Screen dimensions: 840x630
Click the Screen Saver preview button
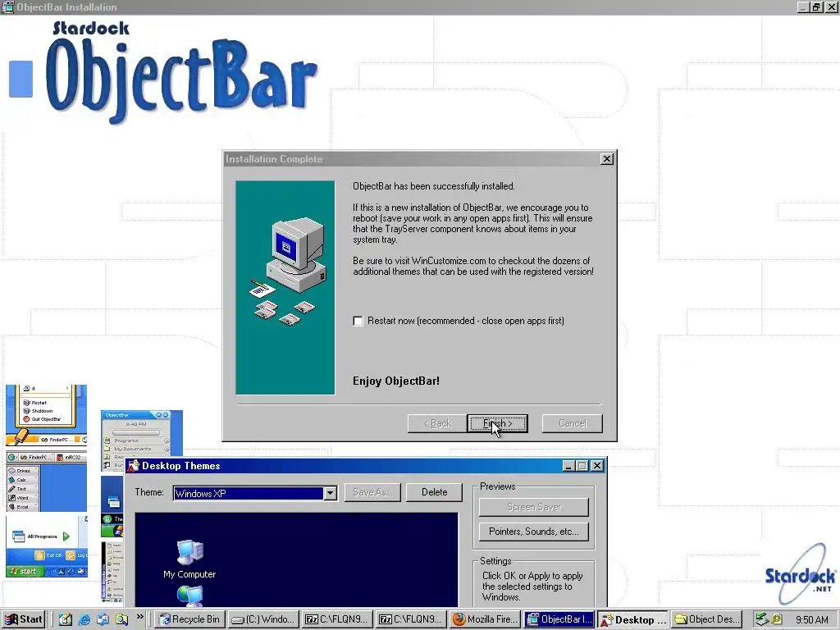coord(533,507)
